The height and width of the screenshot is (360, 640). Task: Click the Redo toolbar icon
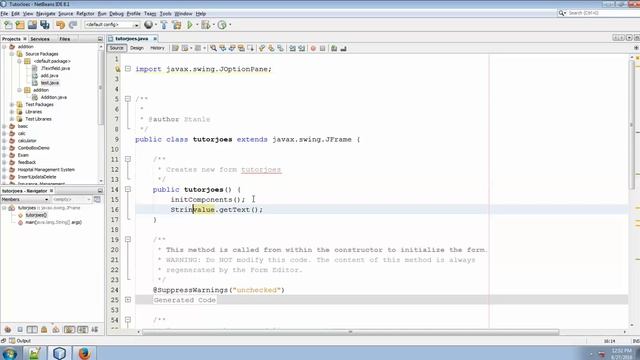click(x=73, y=25)
